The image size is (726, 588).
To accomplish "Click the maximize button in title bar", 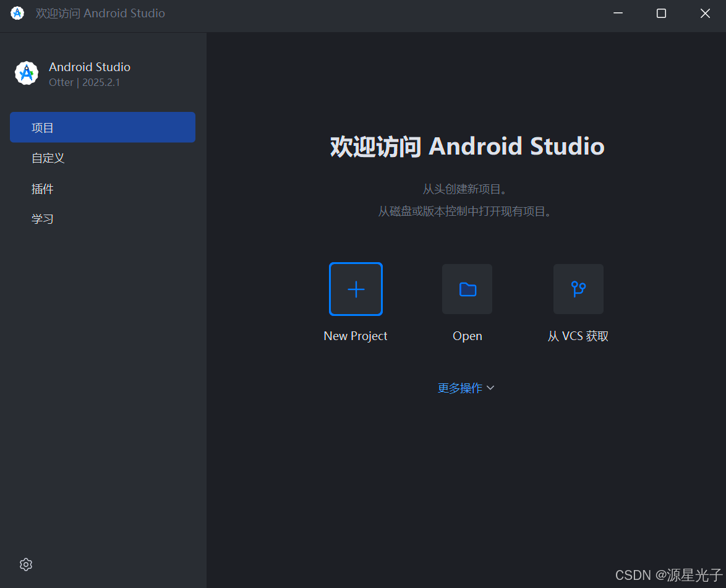I will click(661, 13).
